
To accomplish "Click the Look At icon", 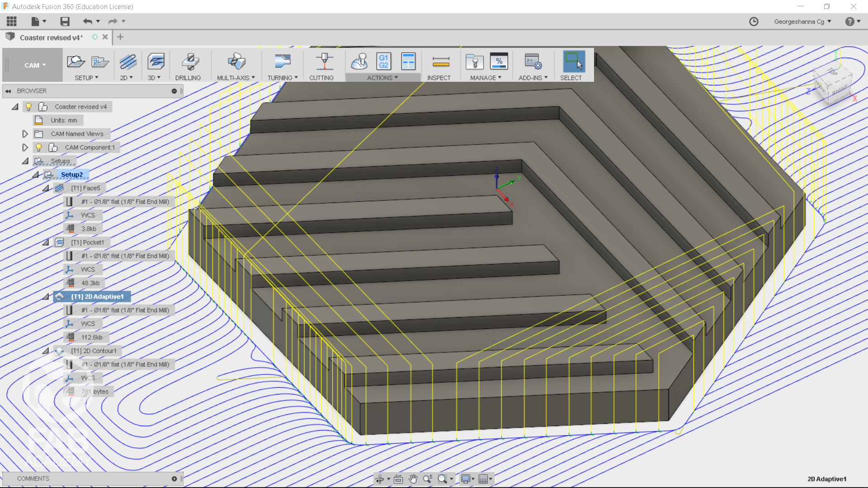I will 398,479.
